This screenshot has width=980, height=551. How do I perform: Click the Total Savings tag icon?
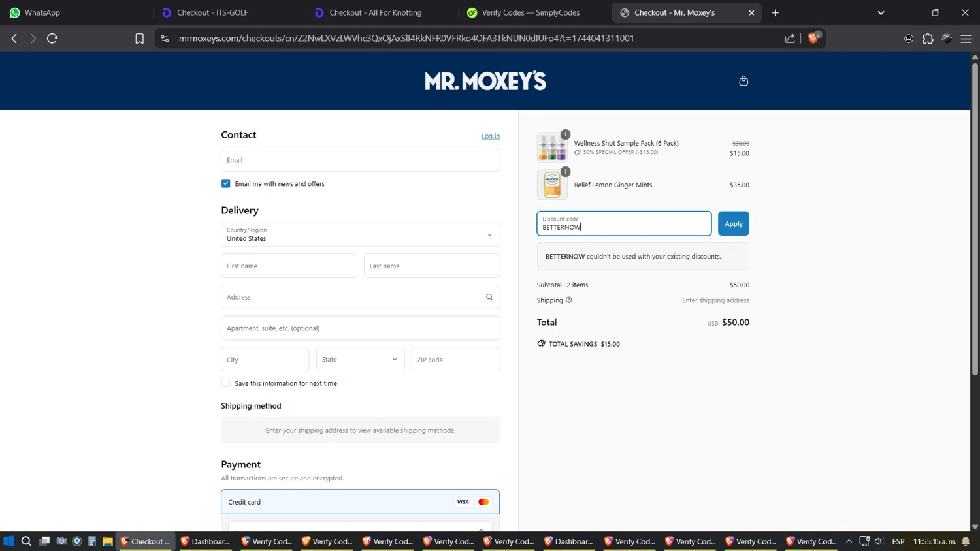541,343
